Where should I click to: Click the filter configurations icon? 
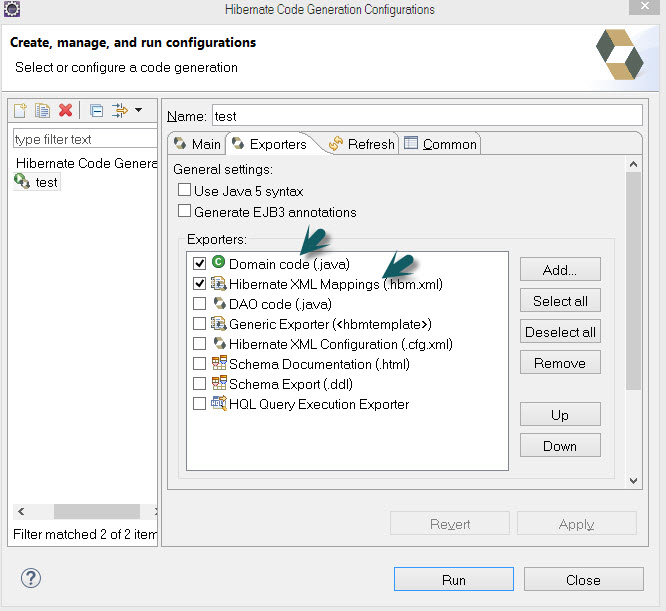tap(120, 110)
